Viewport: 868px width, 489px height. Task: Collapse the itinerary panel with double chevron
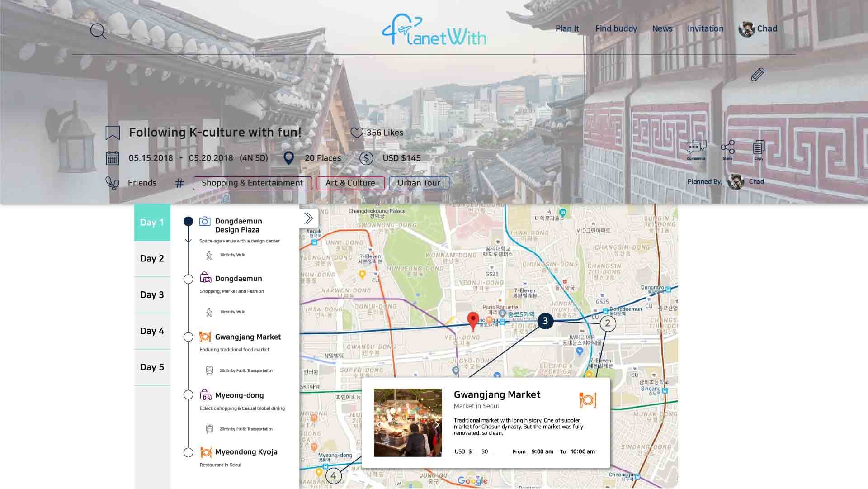click(309, 218)
